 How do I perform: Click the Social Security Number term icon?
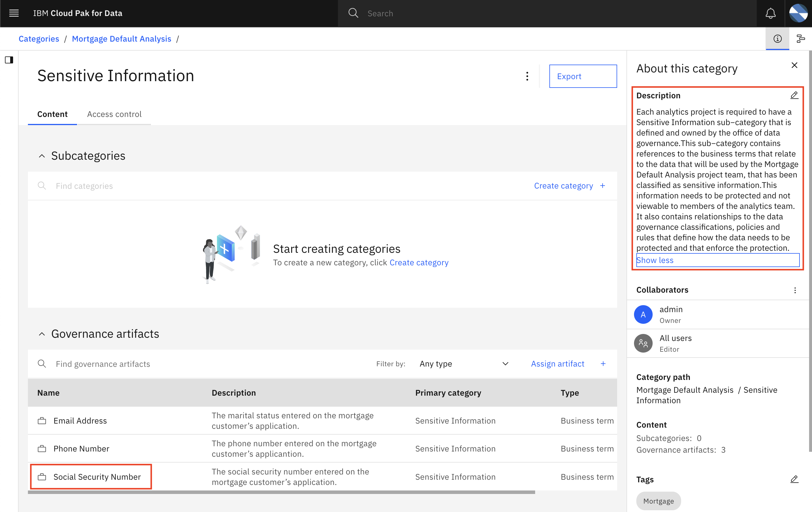[x=42, y=477]
